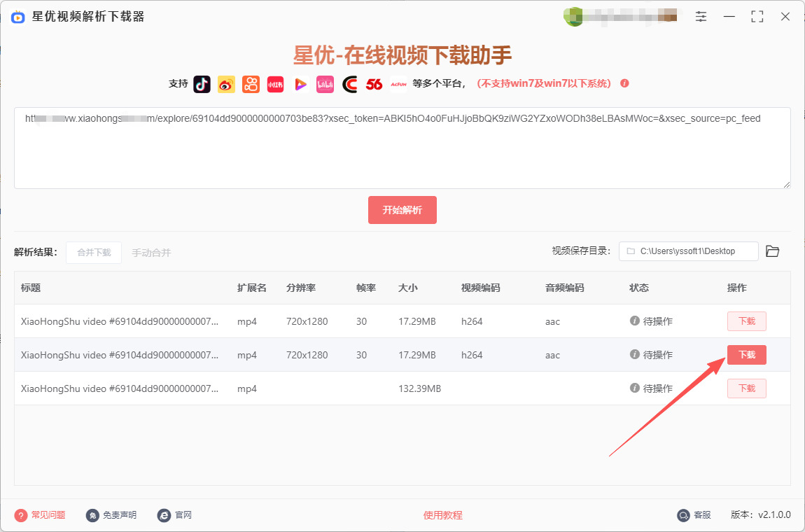The image size is (805, 532).
Task: Click the 分辨率 column header
Action: point(301,288)
